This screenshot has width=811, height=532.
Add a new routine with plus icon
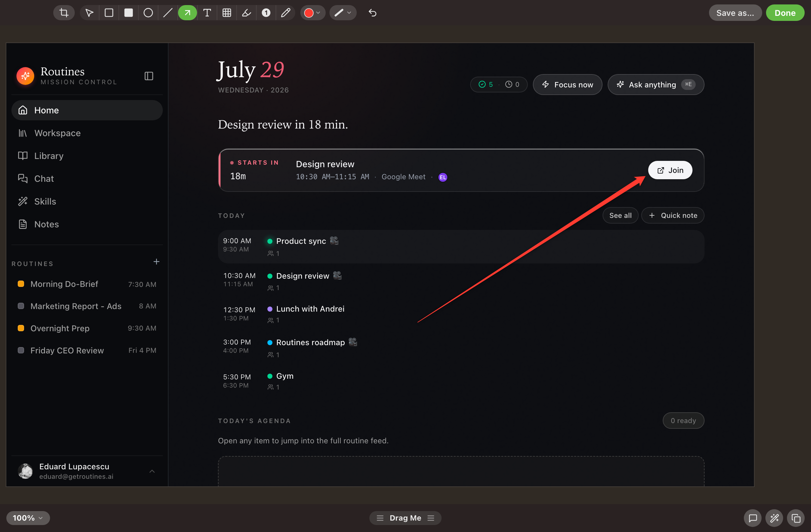[156, 262]
